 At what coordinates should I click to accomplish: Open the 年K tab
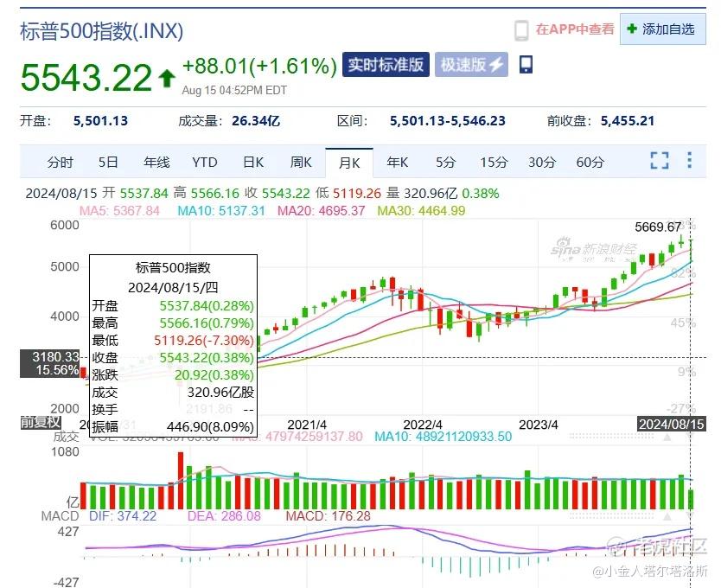tap(398, 163)
